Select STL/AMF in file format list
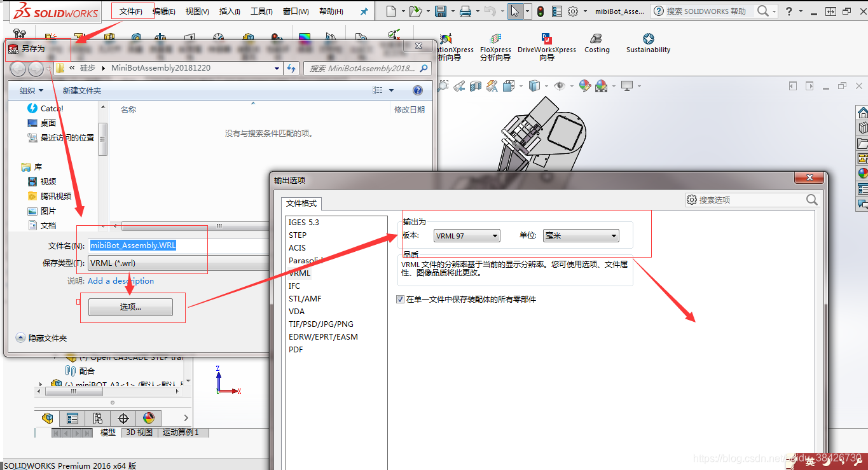The height and width of the screenshot is (470, 868). (305, 298)
